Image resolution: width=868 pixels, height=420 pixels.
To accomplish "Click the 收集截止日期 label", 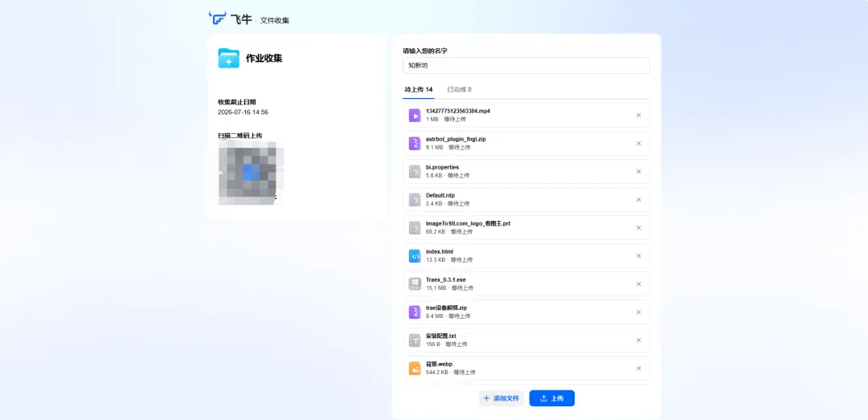I will pos(237,102).
